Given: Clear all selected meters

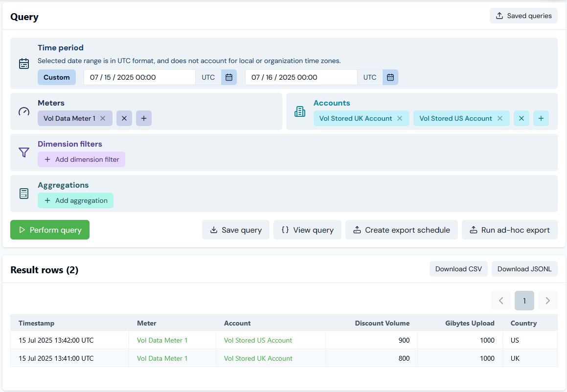Looking at the screenshot, I should click(x=124, y=118).
